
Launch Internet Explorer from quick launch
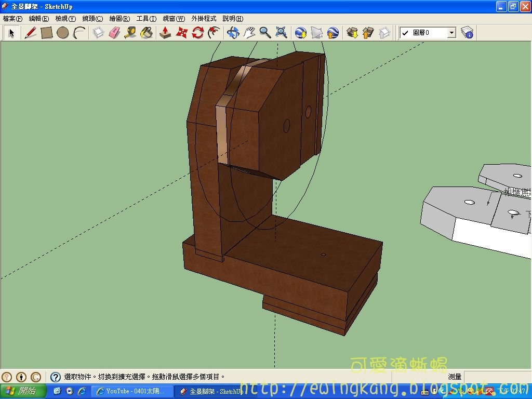pyautogui.click(x=82, y=391)
